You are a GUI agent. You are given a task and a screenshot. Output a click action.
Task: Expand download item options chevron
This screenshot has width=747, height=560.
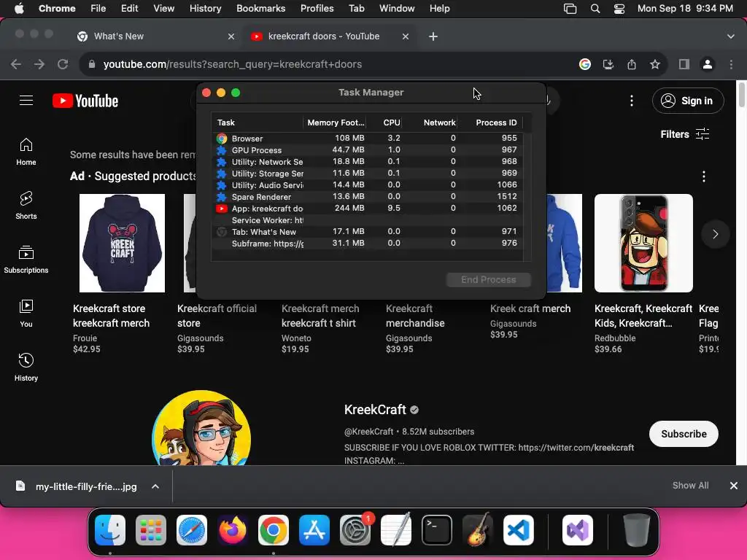point(155,486)
